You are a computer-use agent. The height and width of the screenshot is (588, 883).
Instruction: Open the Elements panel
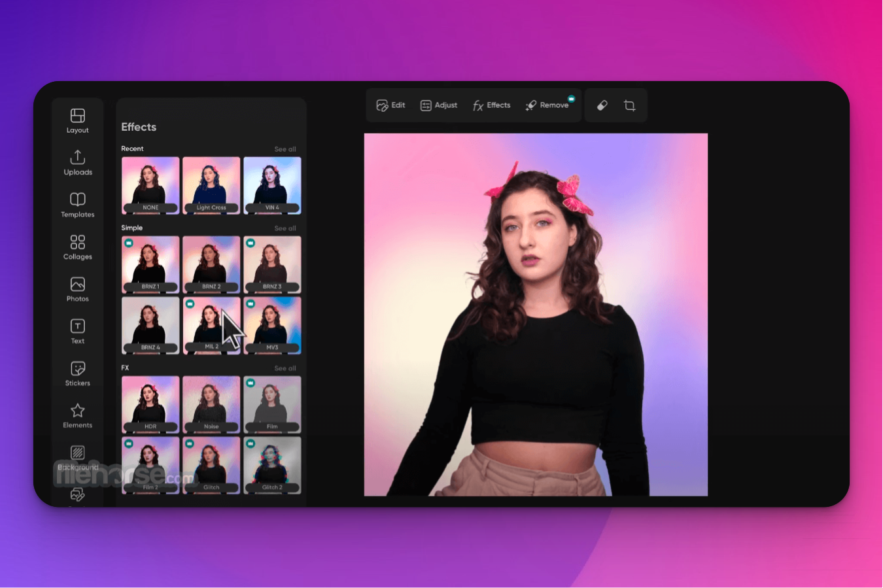coord(78,415)
